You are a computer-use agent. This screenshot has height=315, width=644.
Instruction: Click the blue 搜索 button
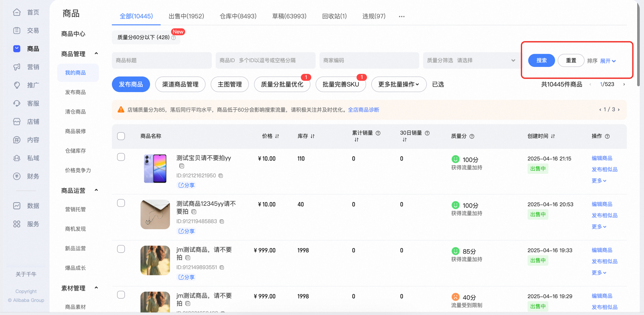[541, 60]
